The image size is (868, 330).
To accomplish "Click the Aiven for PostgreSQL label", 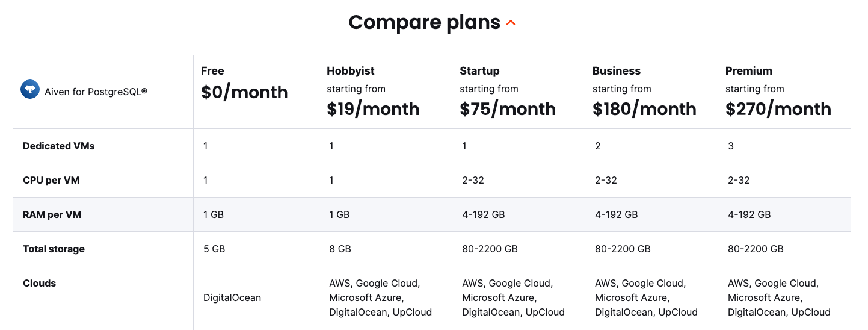I will point(96,92).
